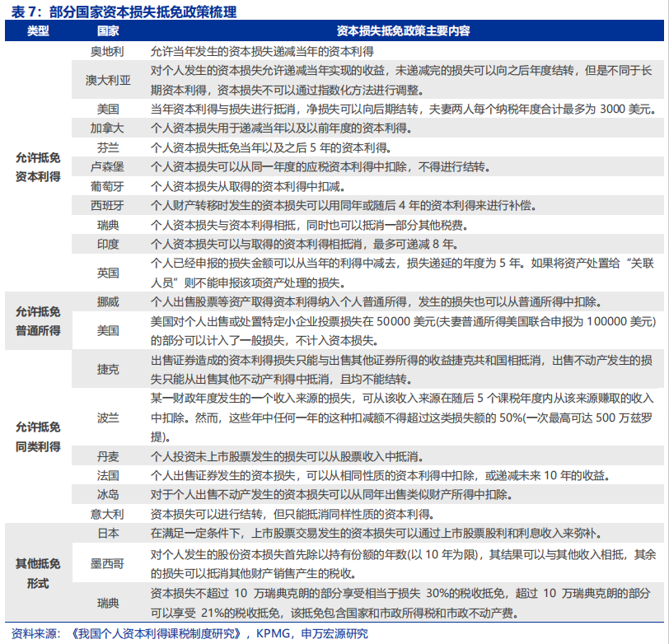This screenshot has width=669, height=644.
Task: Click UK policy text mentioning 关联人员
Action: click(x=402, y=273)
